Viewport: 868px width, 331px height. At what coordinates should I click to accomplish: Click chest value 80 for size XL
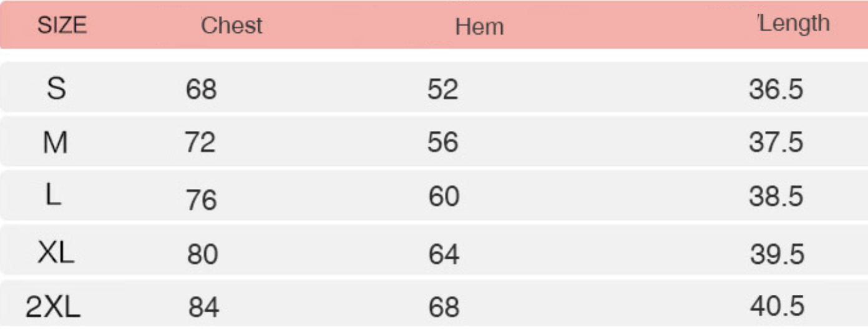pos(202,255)
